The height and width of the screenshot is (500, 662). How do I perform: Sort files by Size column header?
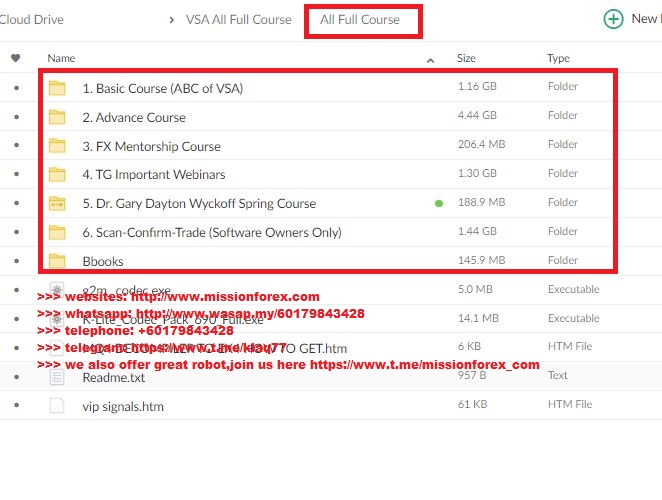coord(466,58)
